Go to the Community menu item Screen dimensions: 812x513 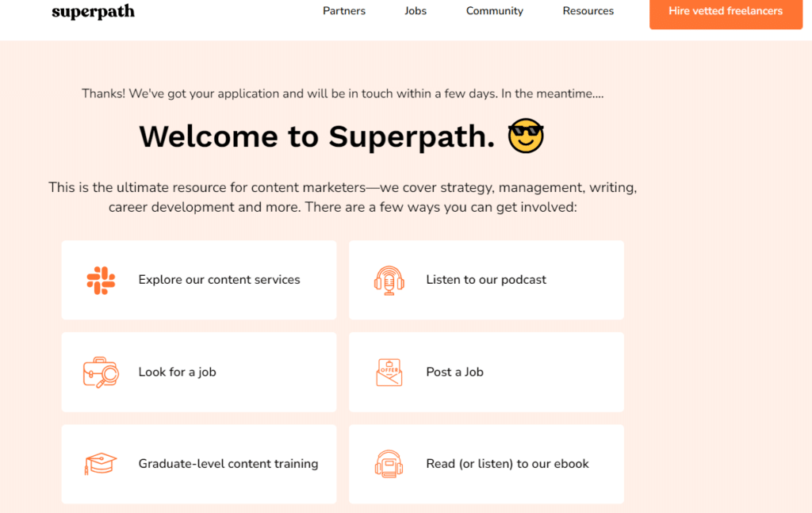click(495, 11)
